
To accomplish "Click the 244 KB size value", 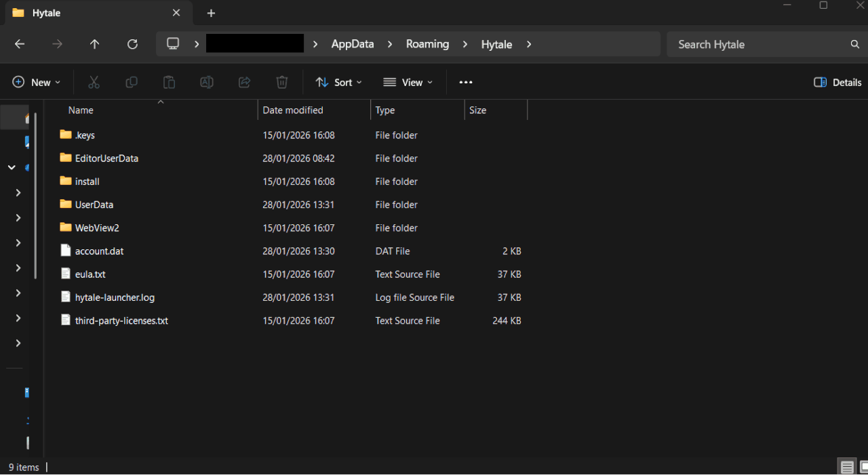I will pos(507,321).
